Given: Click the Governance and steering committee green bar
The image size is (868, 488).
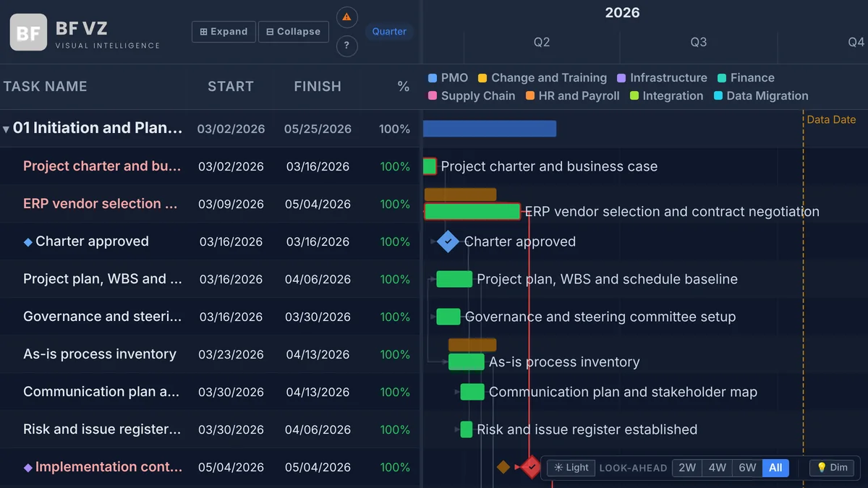Looking at the screenshot, I should (448, 317).
